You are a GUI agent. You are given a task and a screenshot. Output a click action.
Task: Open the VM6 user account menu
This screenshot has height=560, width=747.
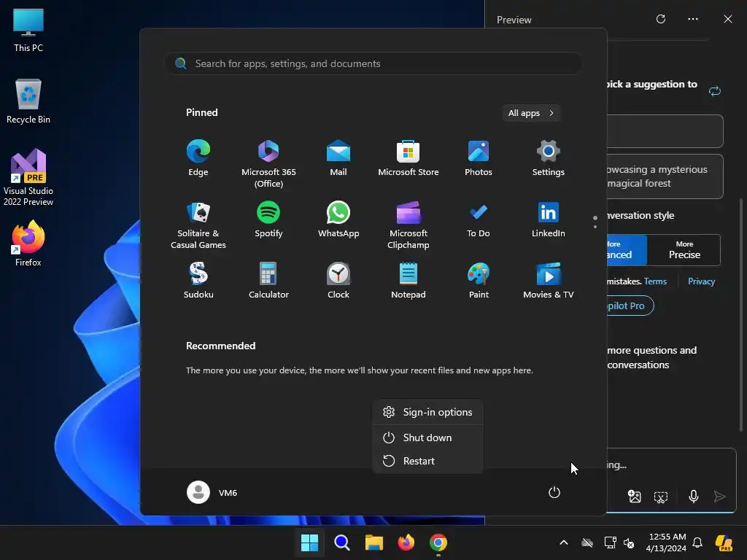click(x=212, y=492)
